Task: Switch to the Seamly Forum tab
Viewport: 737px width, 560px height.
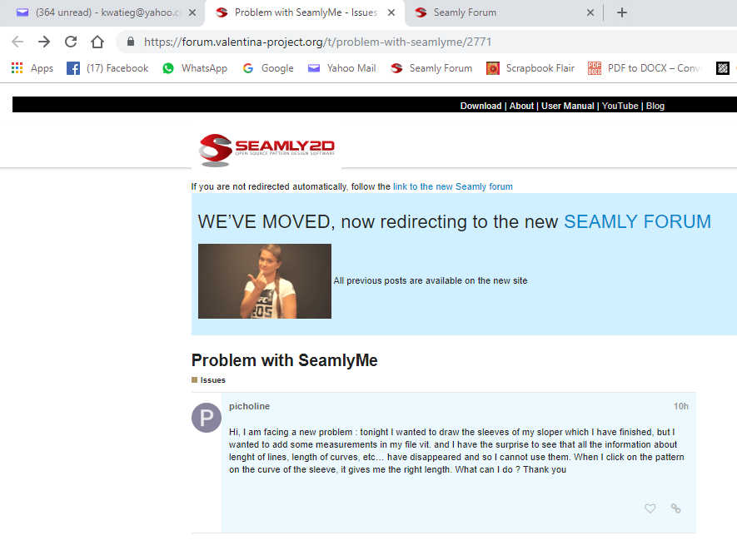Action: [500, 12]
